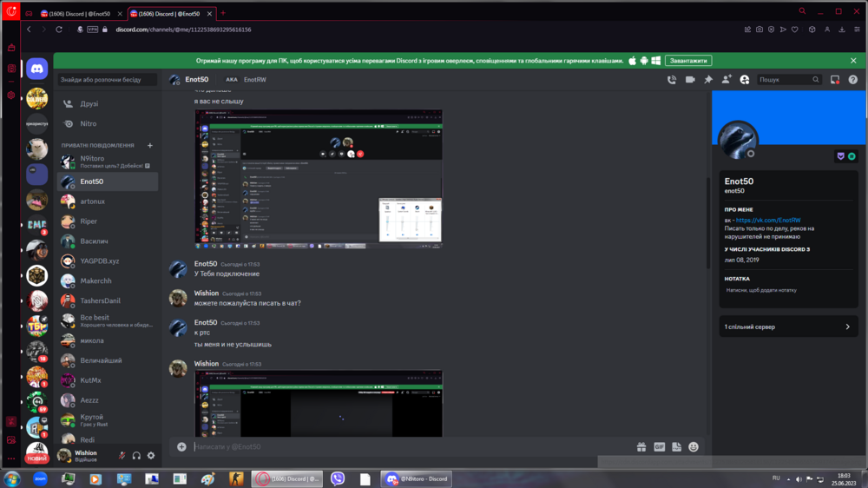868x488 pixels.
Task: Open the browser sidebar settings gear
Action: 11,96
